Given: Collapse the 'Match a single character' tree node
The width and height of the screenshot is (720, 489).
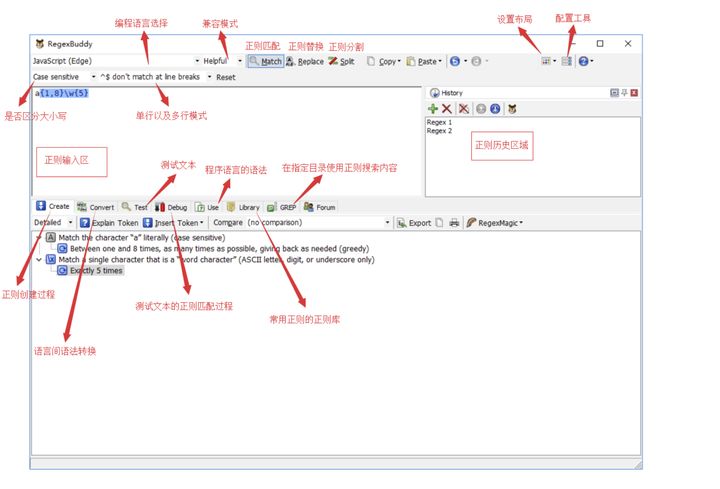Looking at the screenshot, I should click(39, 259).
